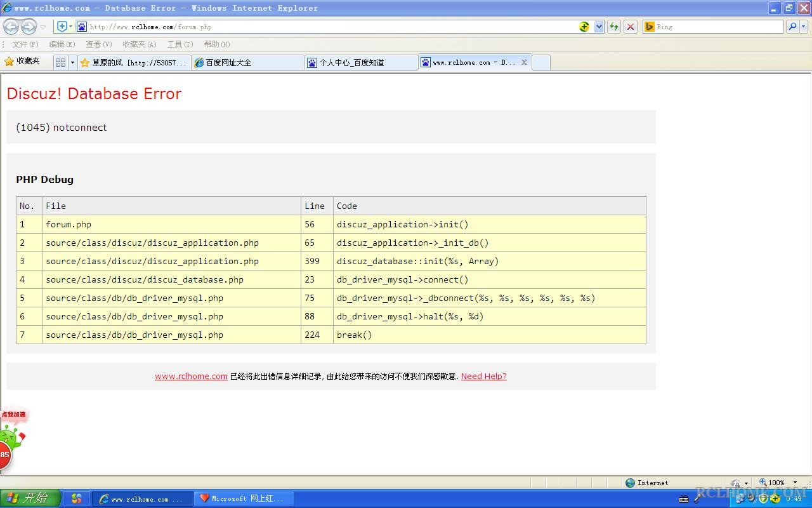Click the security lock icon in status bar

pos(736,483)
